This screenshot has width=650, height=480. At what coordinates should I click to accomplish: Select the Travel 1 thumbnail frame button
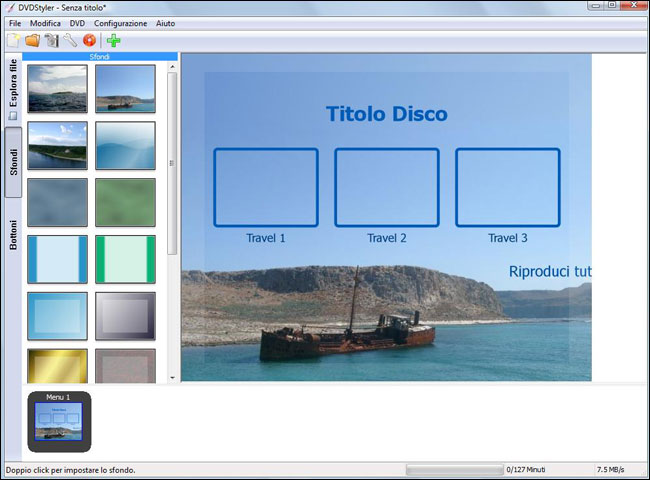coord(266,187)
